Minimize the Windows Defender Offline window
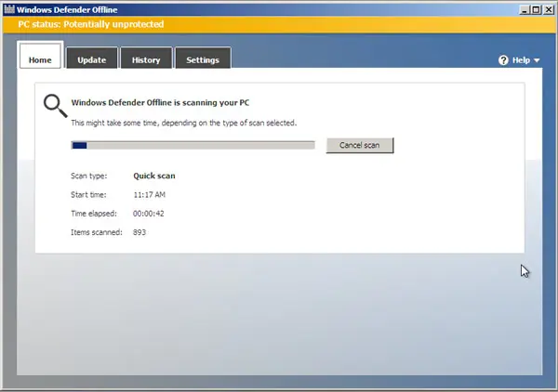Viewport: 558px width, 392px height. pos(525,9)
